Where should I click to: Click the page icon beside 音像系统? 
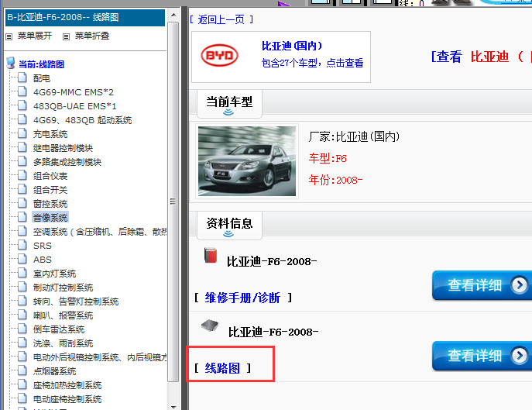(22, 217)
